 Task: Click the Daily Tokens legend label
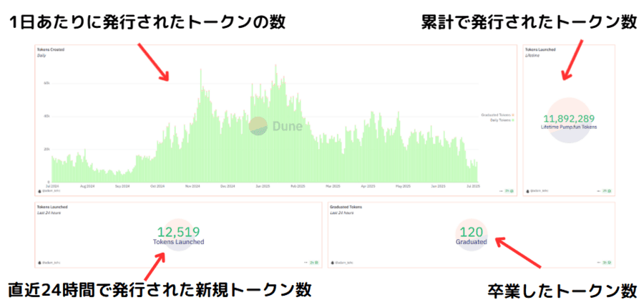501,120
